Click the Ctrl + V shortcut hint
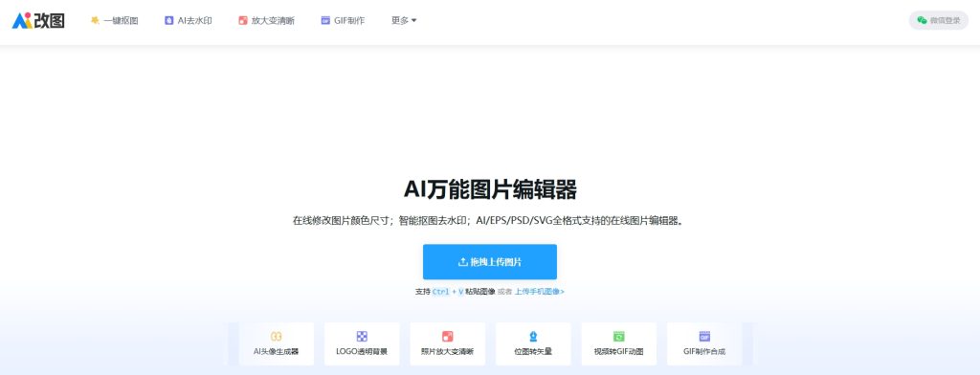Image resolution: width=980 pixels, height=375 pixels. click(448, 291)
